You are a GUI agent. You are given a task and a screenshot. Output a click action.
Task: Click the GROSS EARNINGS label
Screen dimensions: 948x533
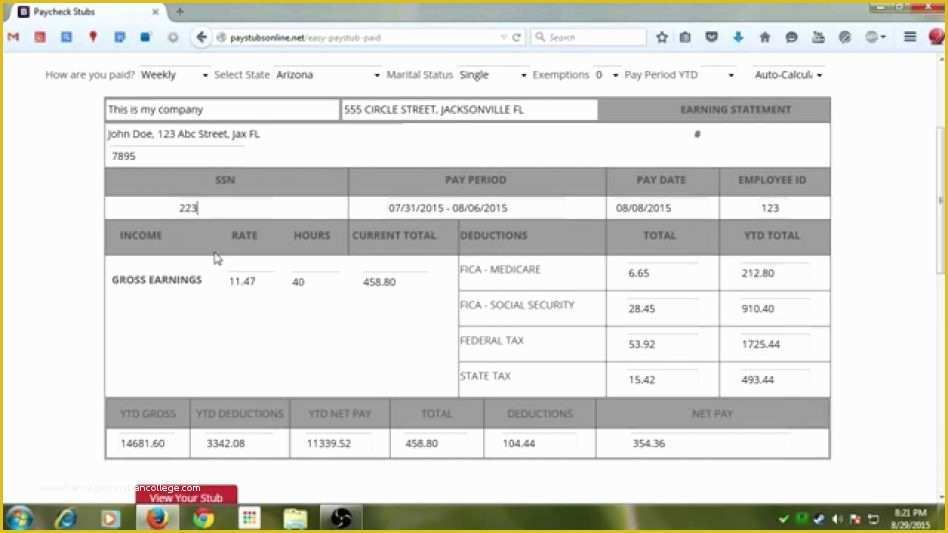click(157, 280)
